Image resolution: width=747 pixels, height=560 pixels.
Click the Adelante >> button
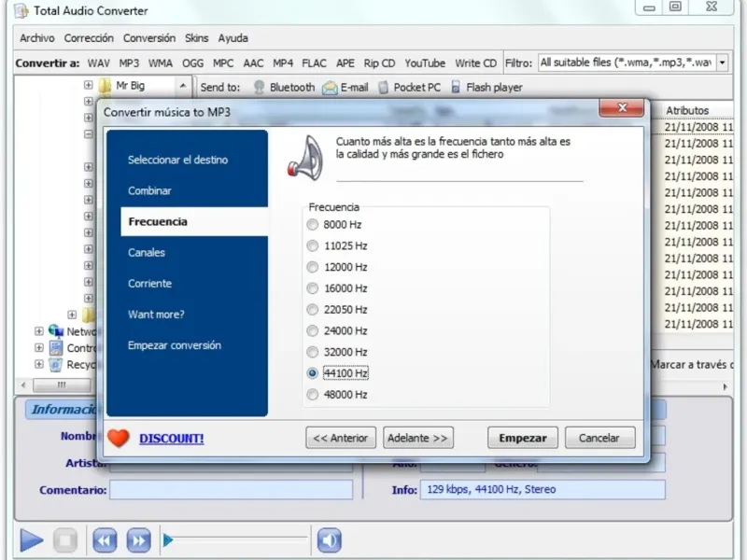pos(418,438)
